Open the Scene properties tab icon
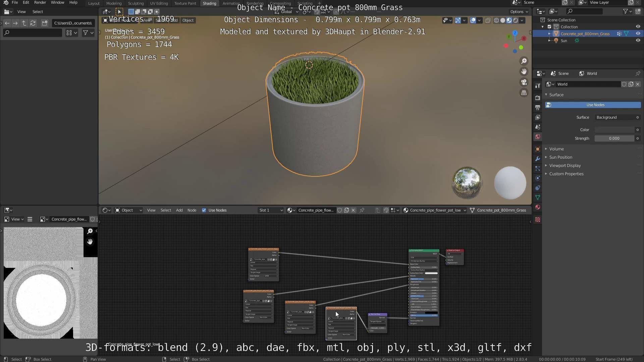 point(538,127)
